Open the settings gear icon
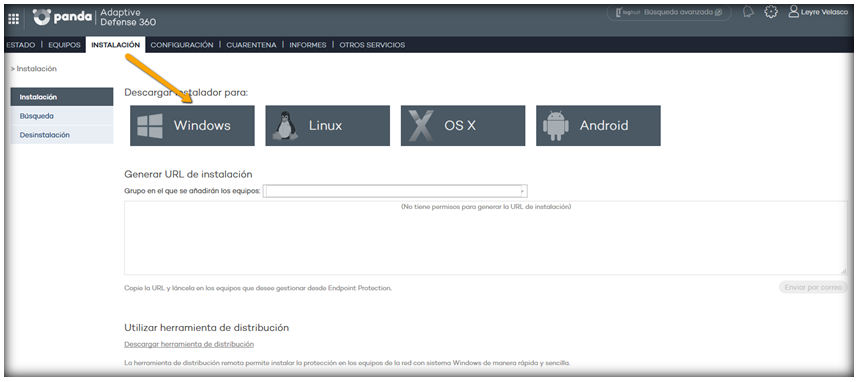 771,12
